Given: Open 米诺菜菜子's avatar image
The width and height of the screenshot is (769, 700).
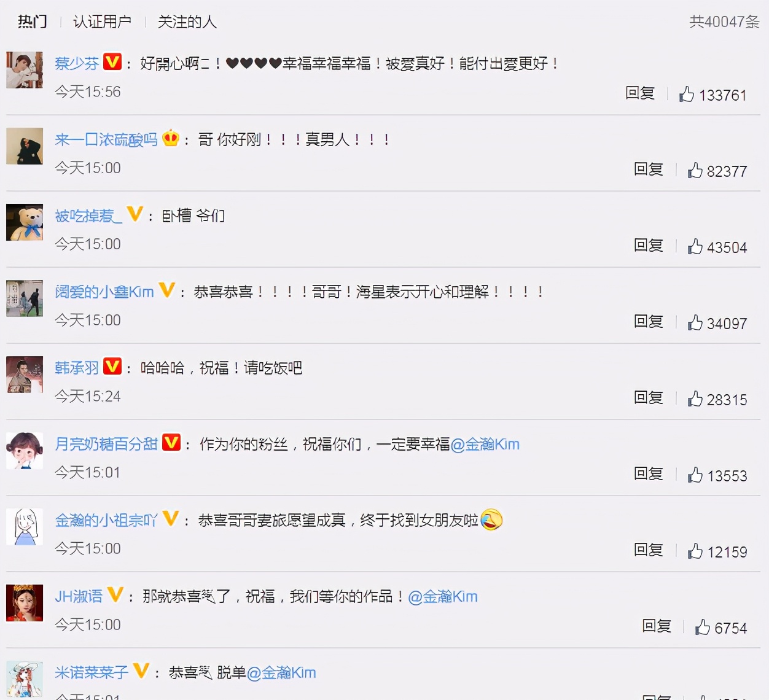Looking at the screenshot, I should [x=25, y=679].
